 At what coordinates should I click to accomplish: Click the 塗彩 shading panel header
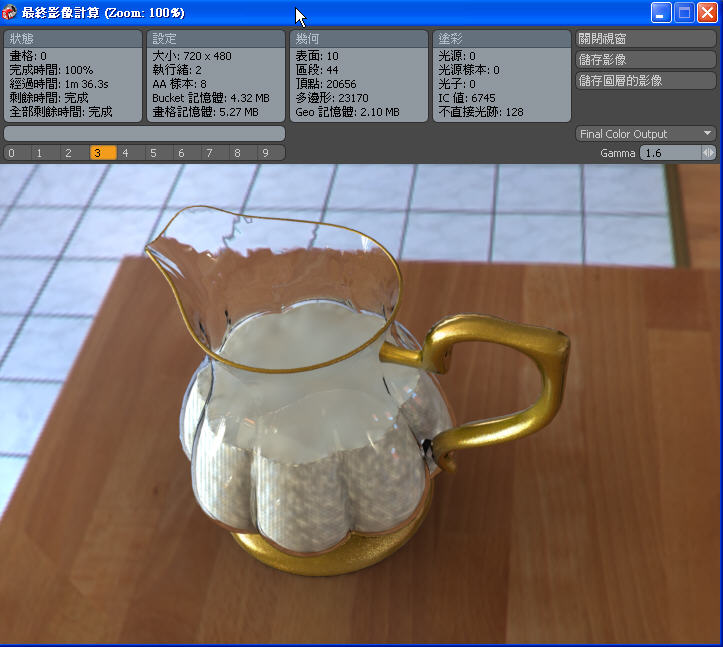point(502,39)
